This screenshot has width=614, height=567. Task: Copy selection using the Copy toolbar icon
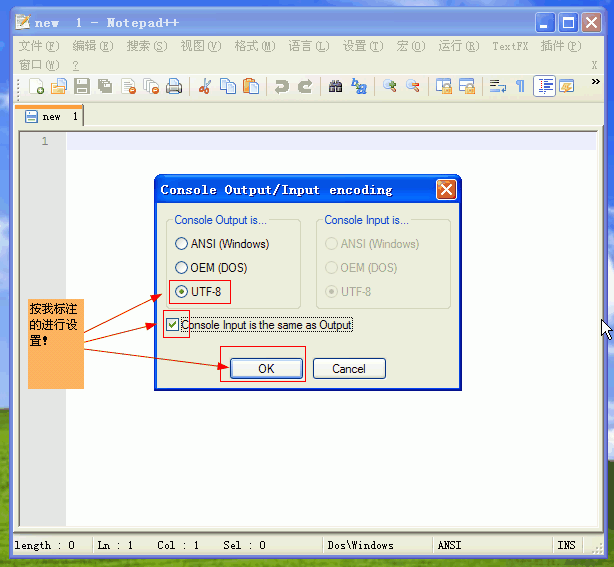[228, 86]
